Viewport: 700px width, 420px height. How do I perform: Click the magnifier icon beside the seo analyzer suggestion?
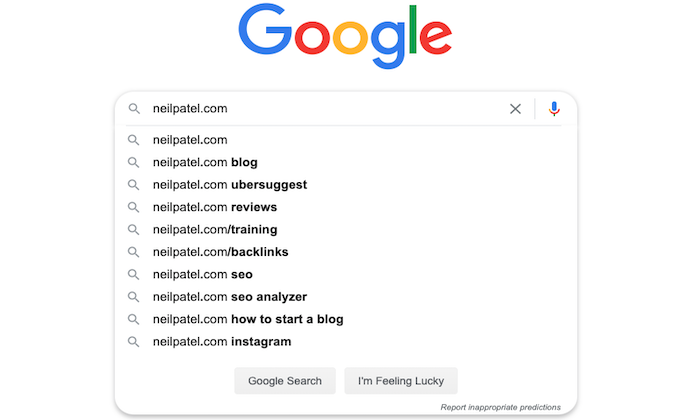click(x=134, y=297)
